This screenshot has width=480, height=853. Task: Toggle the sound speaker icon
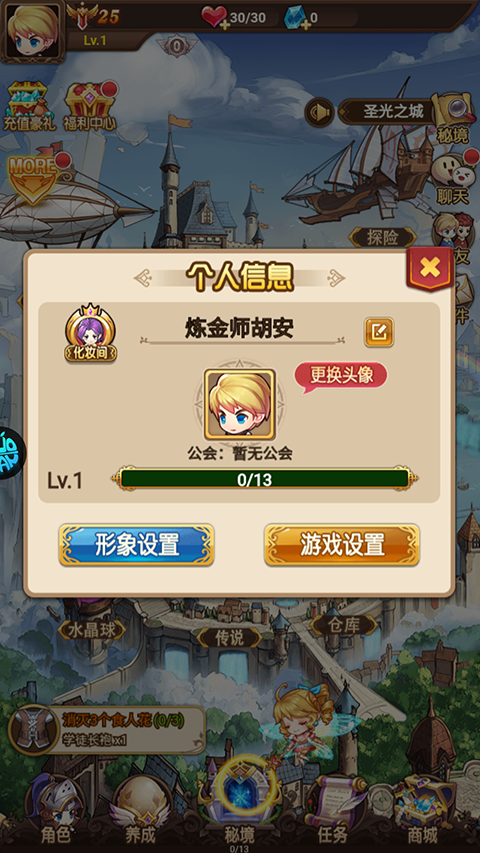[x=319, y=113]
